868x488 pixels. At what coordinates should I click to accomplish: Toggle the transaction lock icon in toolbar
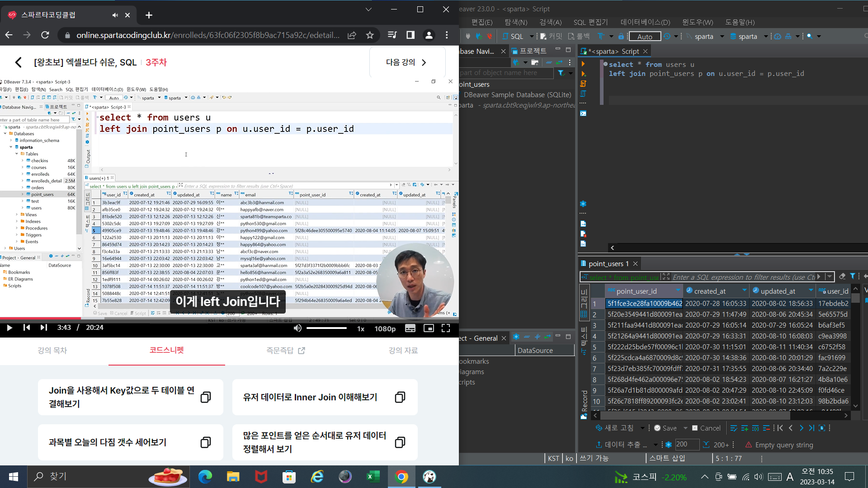click(621, 36)
